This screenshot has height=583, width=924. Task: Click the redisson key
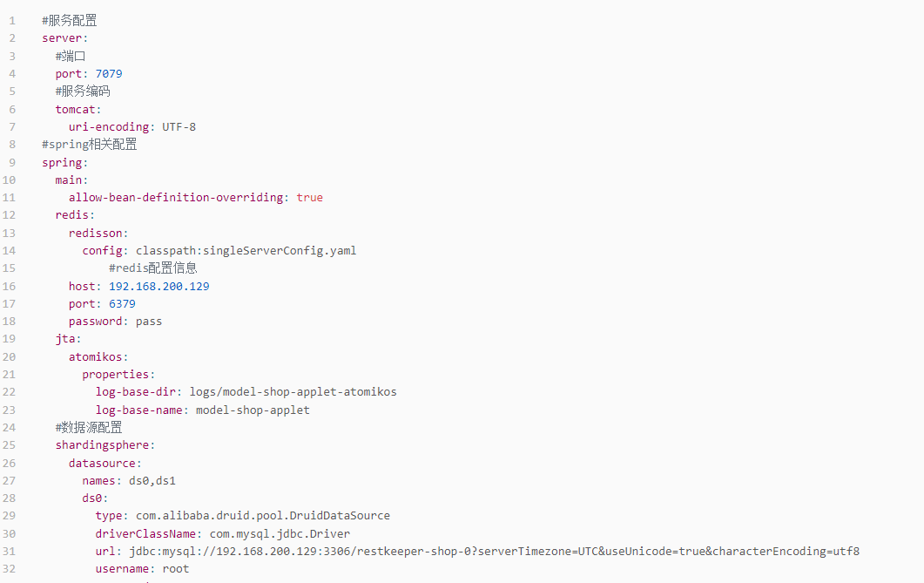(x=95, y=233)
